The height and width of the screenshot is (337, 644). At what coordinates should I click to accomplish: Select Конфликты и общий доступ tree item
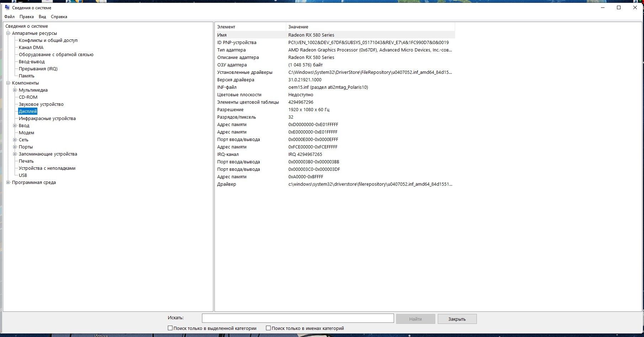[x=48, y=40]
